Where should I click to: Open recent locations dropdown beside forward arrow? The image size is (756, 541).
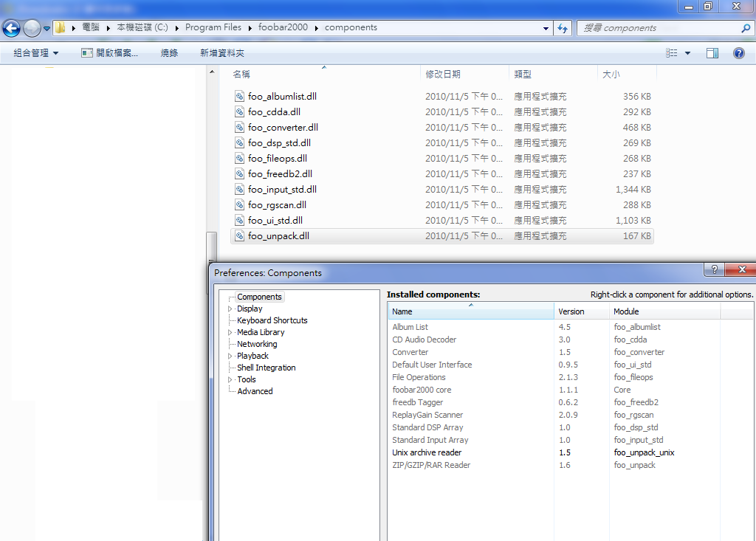pos(47,29)
